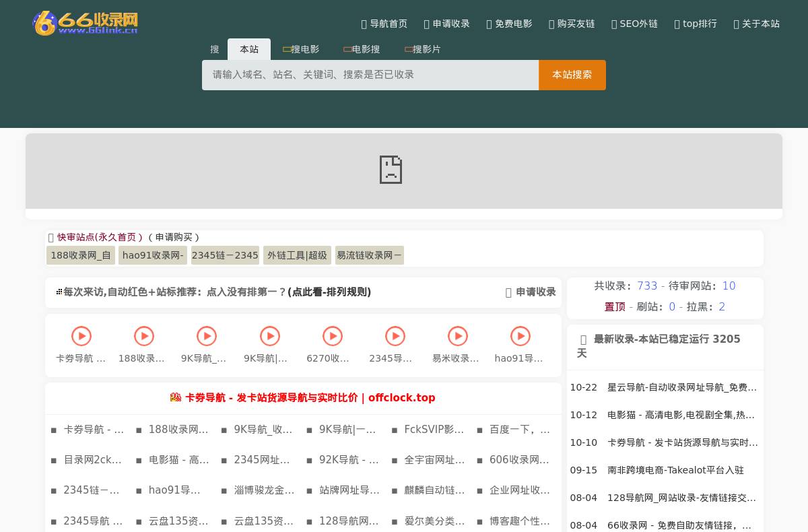
Task: Open the 南非跨境电商-Takealot平台入驻 entry
Action: pyautogui.click(x=675, y=470)
